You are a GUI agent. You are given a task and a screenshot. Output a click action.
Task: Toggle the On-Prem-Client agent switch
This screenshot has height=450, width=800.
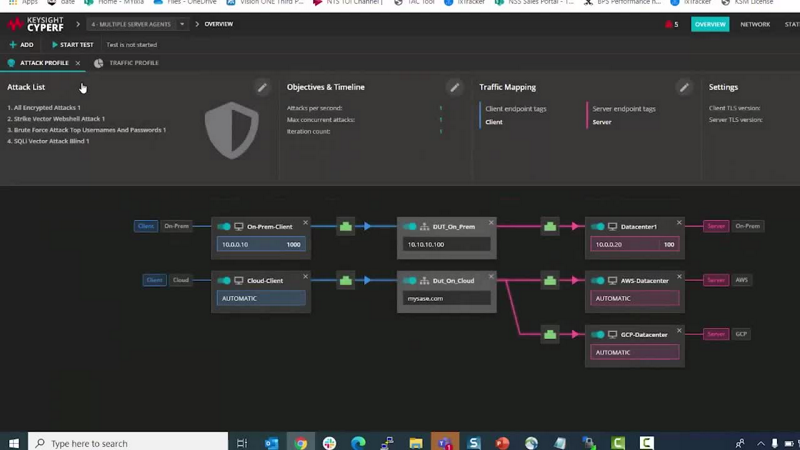(224, 227)
